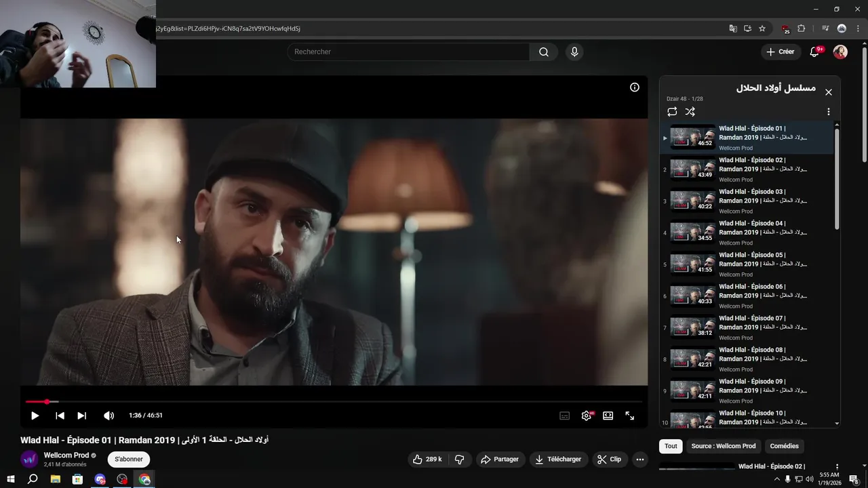The image size is (868, 488).
Task: Open Windows taskbar search
Action: [x=33, y=479]
